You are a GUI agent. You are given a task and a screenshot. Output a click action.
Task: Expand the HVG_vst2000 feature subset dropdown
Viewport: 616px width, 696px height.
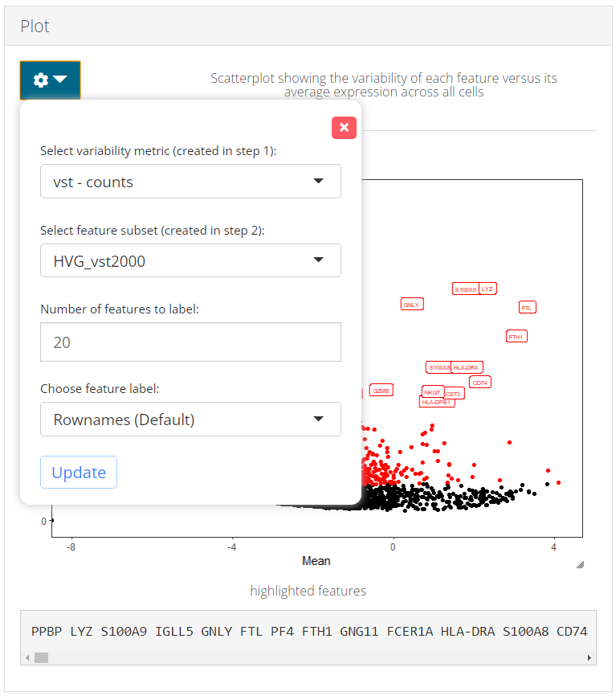click(190, 260)
